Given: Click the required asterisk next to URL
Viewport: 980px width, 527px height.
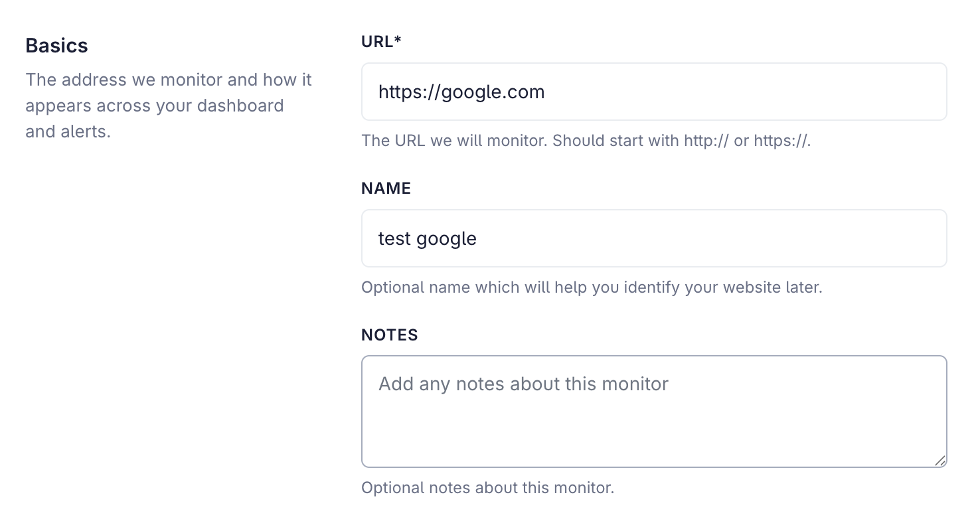Looking at the screenshot, I should coord(398,40).
